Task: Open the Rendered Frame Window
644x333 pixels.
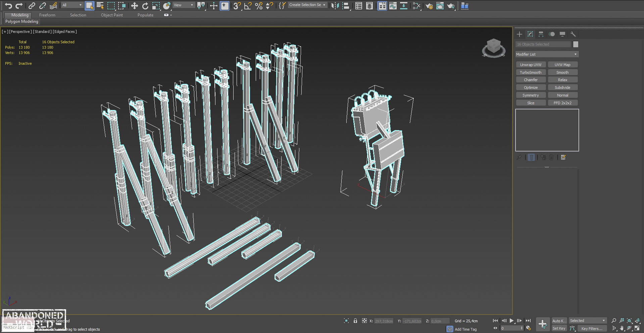Action: point(440,6)
